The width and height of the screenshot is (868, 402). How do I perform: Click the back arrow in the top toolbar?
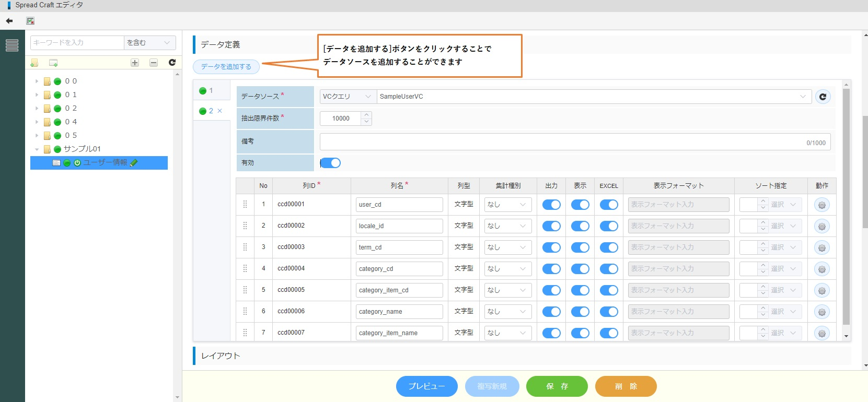coord(9,21)
